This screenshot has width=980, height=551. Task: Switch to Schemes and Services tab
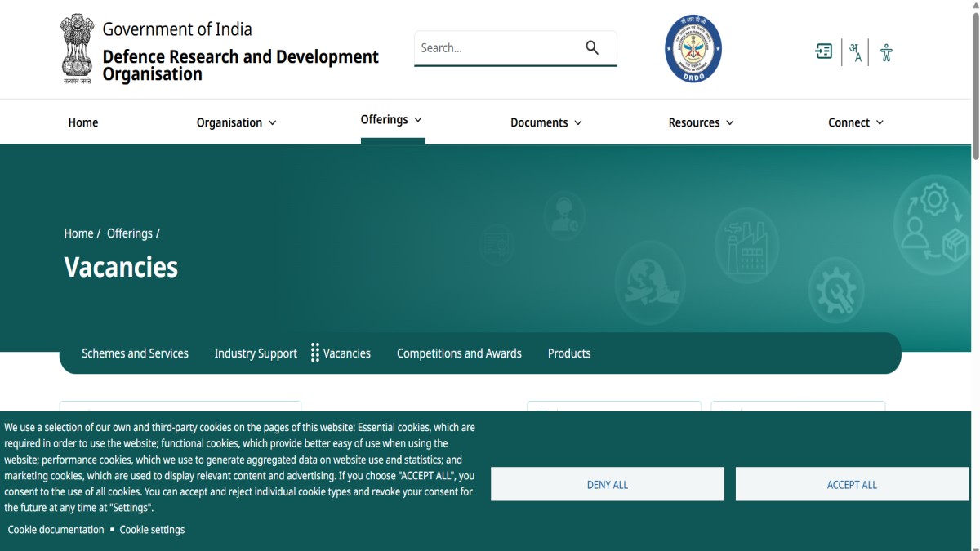click(x=135, y=353)
